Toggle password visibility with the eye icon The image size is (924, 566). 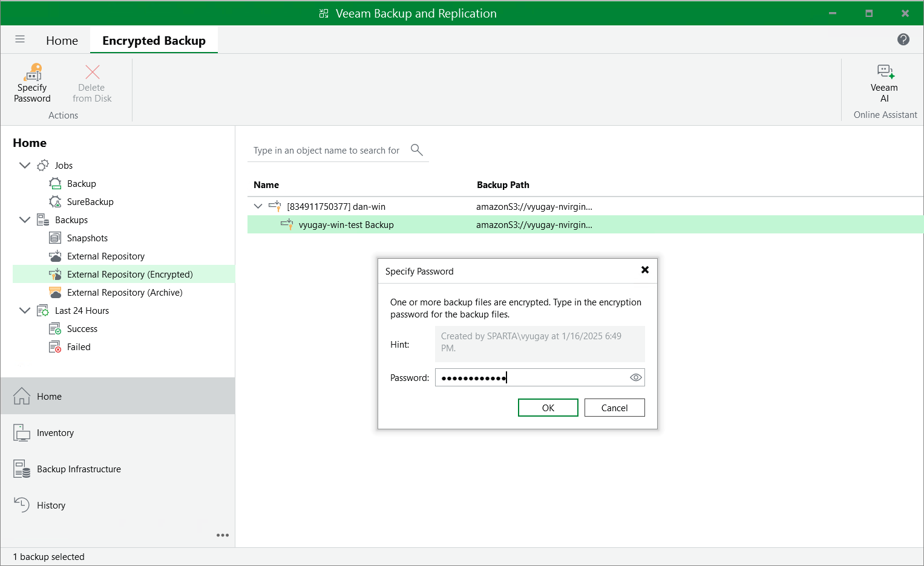pos(635,377)
